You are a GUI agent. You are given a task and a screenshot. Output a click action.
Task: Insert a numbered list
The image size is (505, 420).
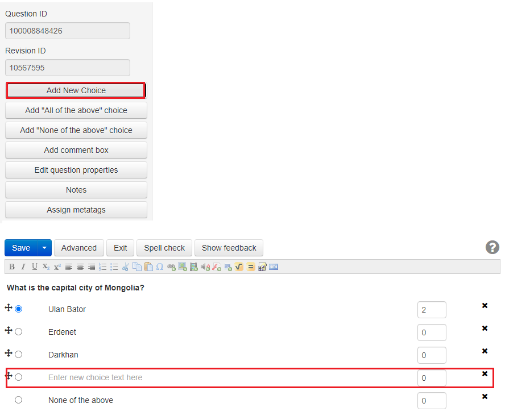[x=103, y=267]
